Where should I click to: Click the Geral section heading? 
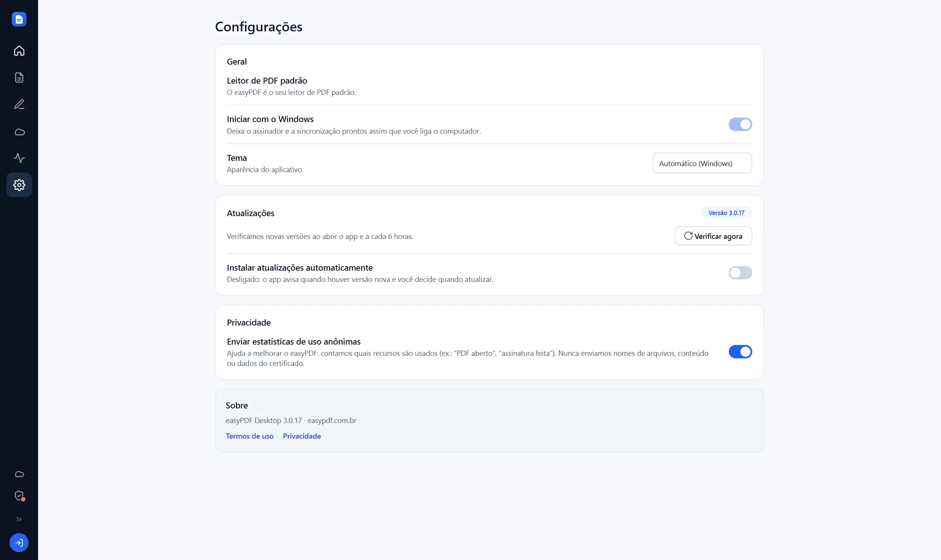point(237,62)
